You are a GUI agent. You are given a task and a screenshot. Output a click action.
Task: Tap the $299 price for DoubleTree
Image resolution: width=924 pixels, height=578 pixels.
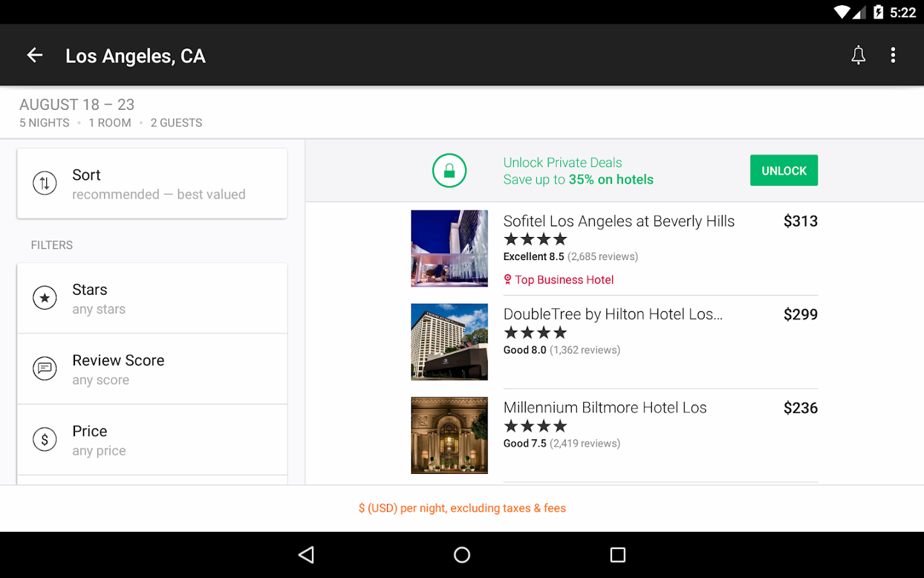point(800,315)
